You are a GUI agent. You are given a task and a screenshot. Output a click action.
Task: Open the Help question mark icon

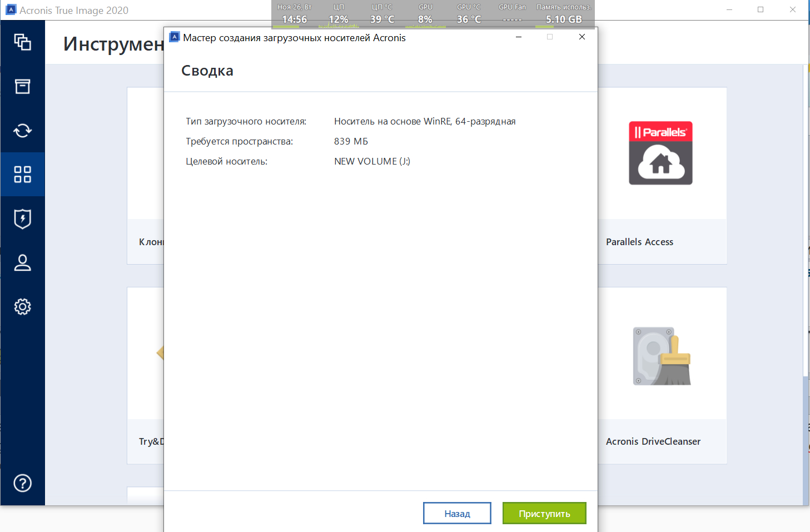[22, 483]
